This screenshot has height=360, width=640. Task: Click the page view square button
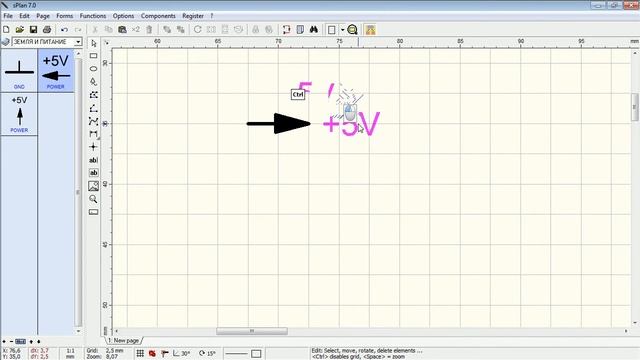332,29
